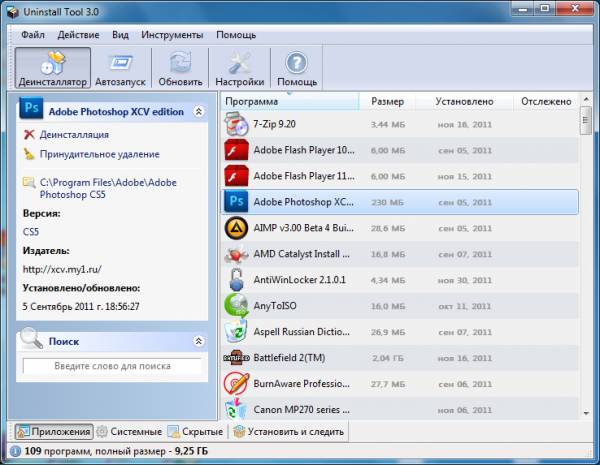Open the Действие menu
The image size is (600, 465).
(78, 35)
